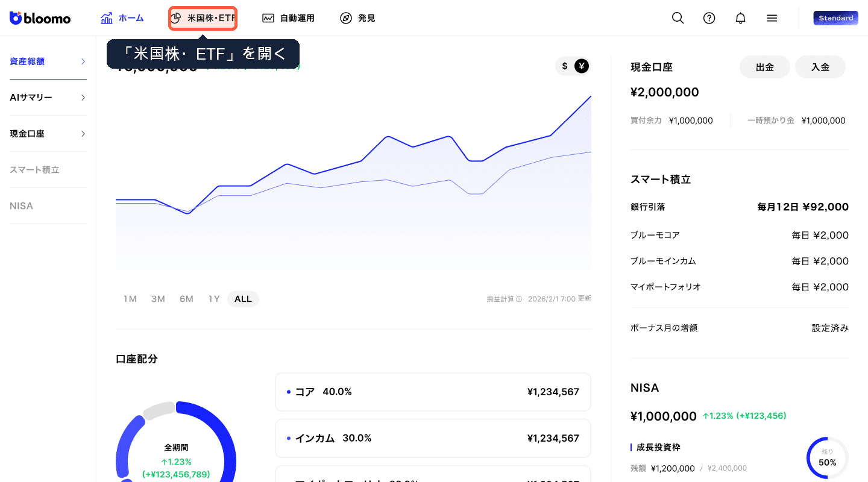Open the 自動運用 tab
The height and width of the screenshot is (482, 868).
coord(289,18)
